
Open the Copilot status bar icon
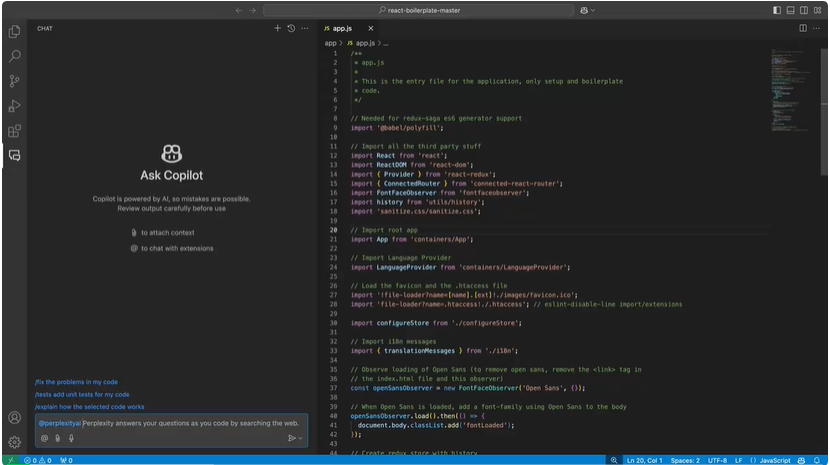(801, 460)
